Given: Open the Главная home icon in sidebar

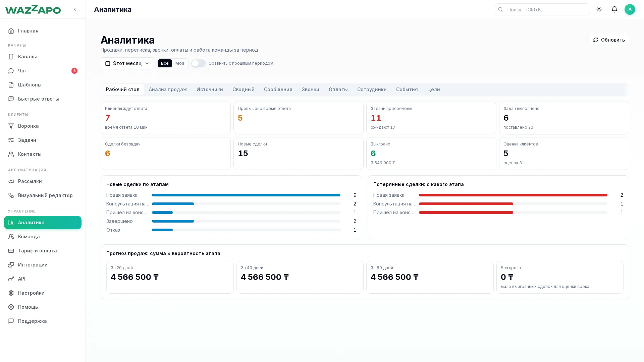Looking at the screenshot, I should [11, 31].
